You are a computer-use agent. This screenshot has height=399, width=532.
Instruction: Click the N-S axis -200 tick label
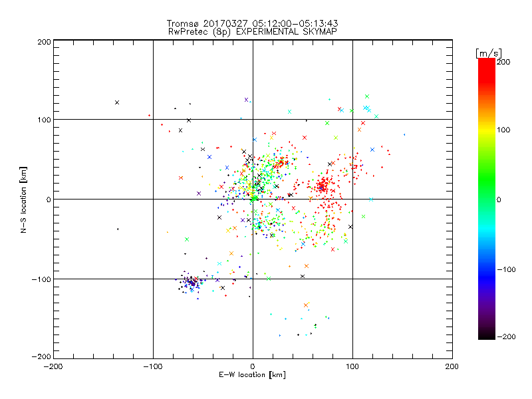[x=41, y=356]
